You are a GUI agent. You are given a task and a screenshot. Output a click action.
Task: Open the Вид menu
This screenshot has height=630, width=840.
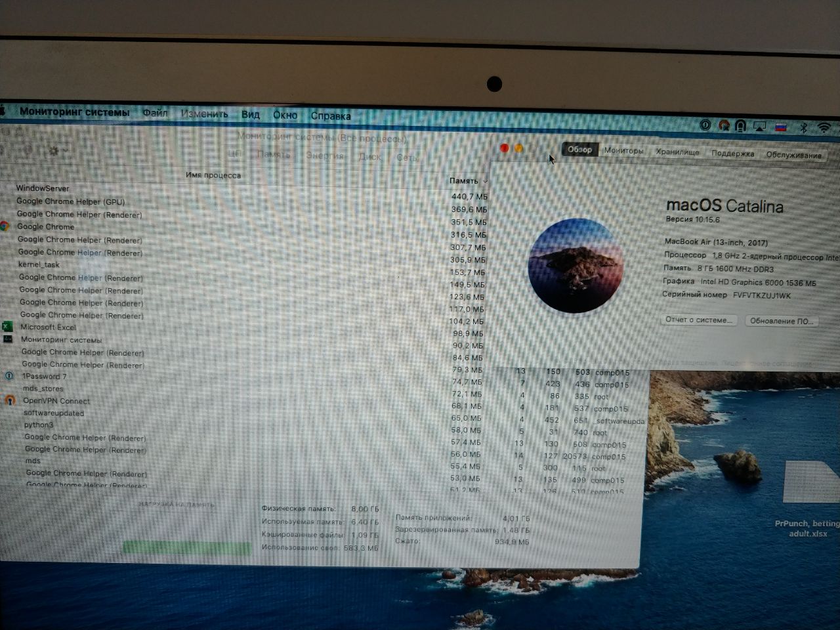point(250,114)
